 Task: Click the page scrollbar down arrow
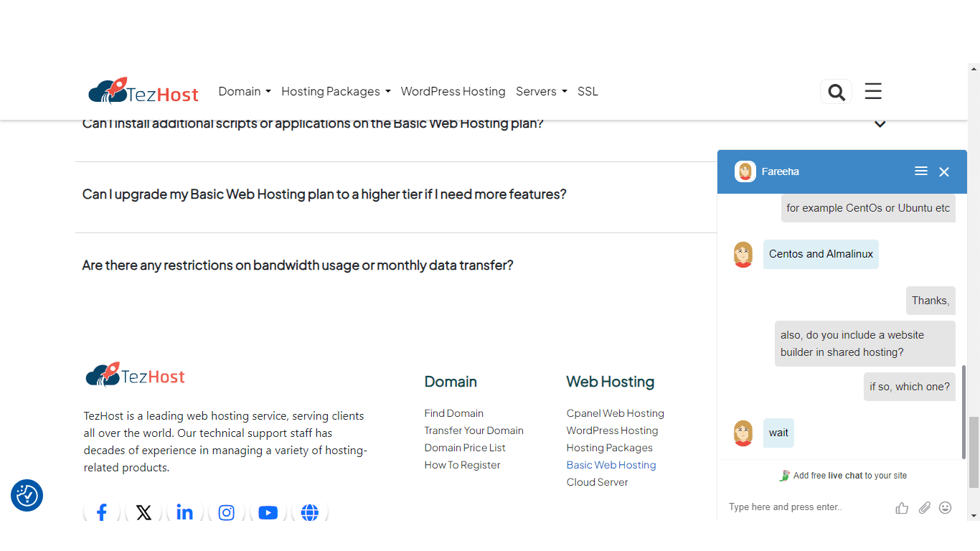974,516
